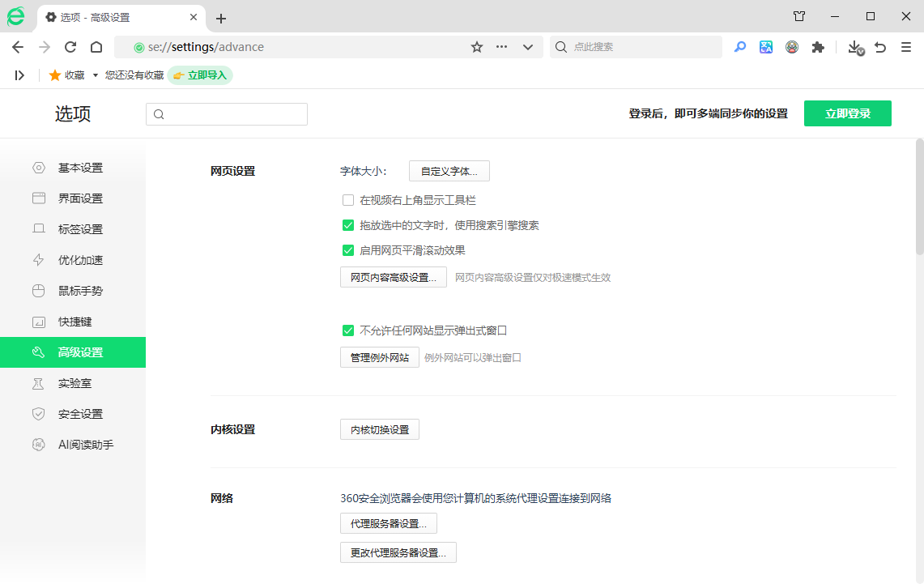
Task: Open a new tab with the plus button
Action: 222,16
